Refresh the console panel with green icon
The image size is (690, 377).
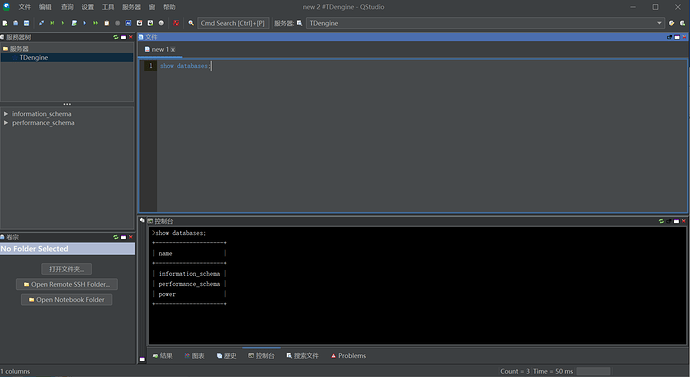tap(661, 221)
